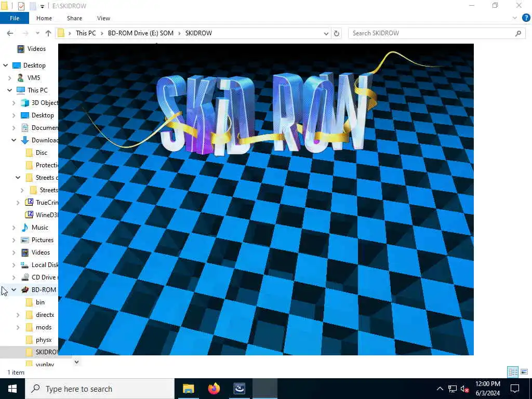Open the address bar history dropdown
This screenshot has width=532, height=399.
326,33
